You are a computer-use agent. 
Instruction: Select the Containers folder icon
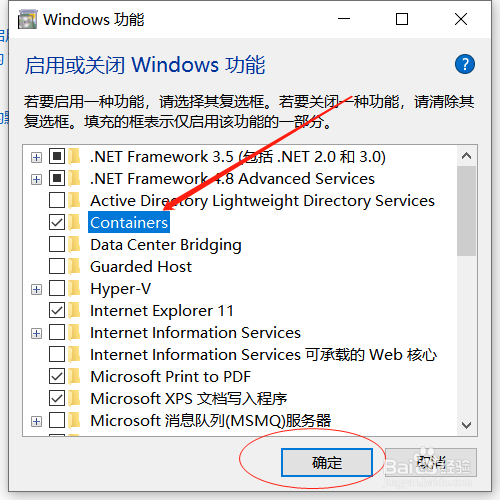75,223
